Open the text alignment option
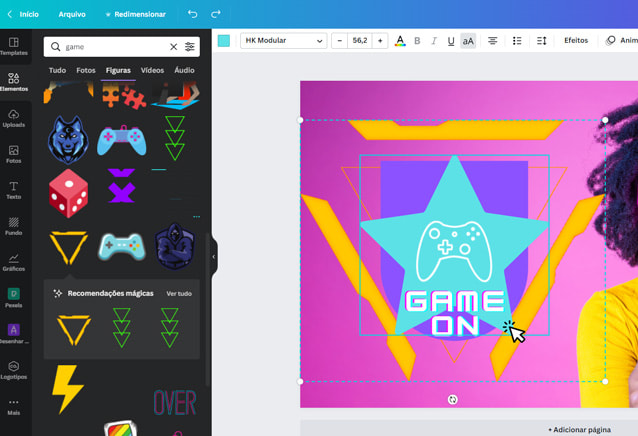638x436 pixels. [x=493, y=41]
